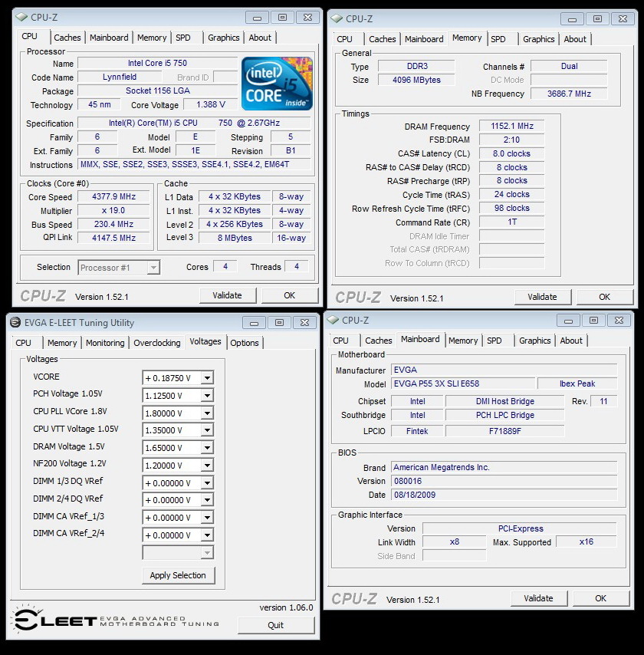The width and height of the screenshot is (644, 655).
Task: Expand the CPU PLL VCore 1.8V dropdown
Action: coord(207,413)
